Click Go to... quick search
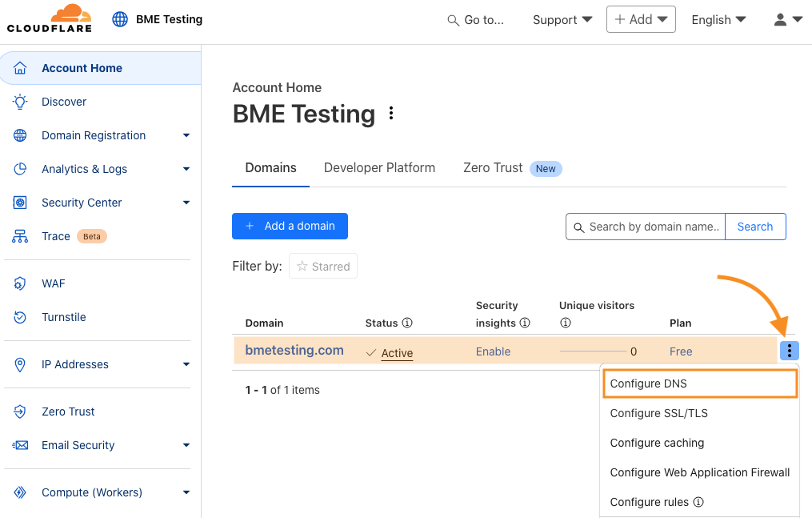This screenshot has height=518, width=812. tap(475, 20)
